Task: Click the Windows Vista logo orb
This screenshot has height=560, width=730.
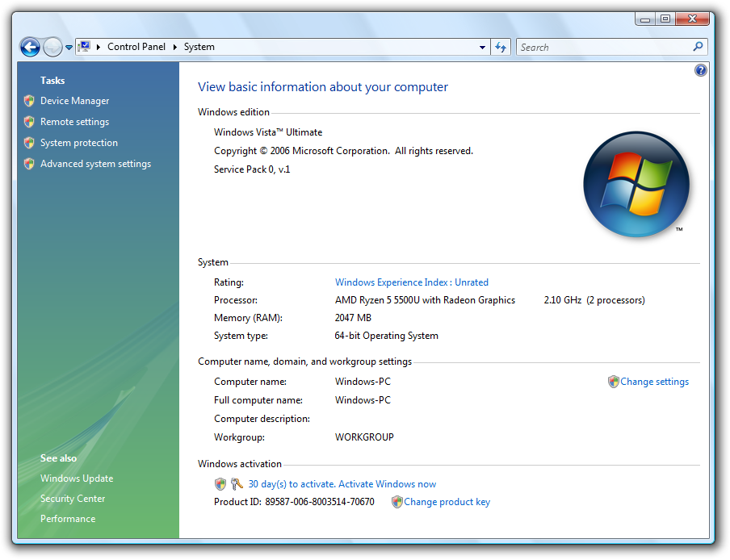Action: pyautogui.click(x=636, y=184)
